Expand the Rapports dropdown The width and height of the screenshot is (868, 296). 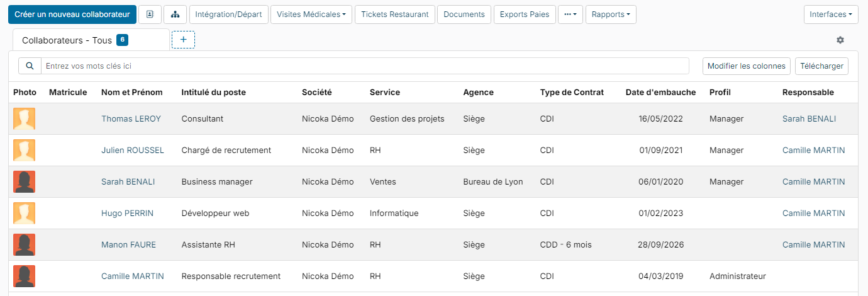click(x=611, y=14)
